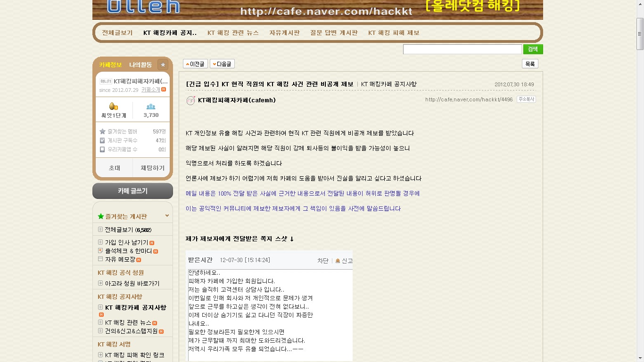
Task: Click the member count people icon
Action: (151, 107)
